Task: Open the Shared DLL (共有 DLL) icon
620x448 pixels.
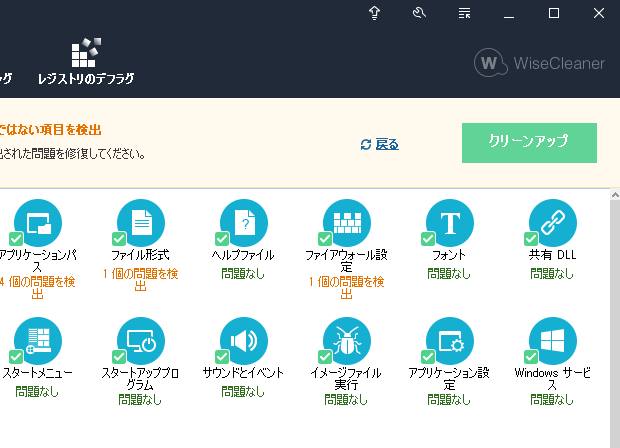Action: [553, 223]
